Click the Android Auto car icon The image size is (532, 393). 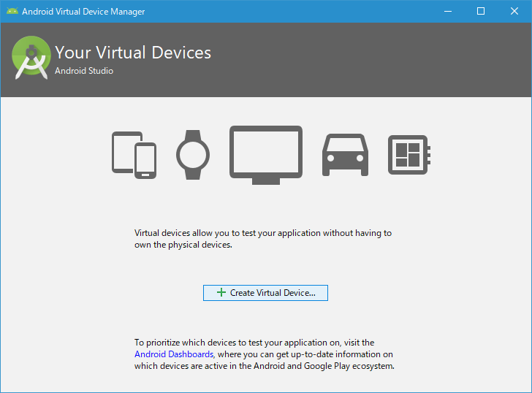345,155
